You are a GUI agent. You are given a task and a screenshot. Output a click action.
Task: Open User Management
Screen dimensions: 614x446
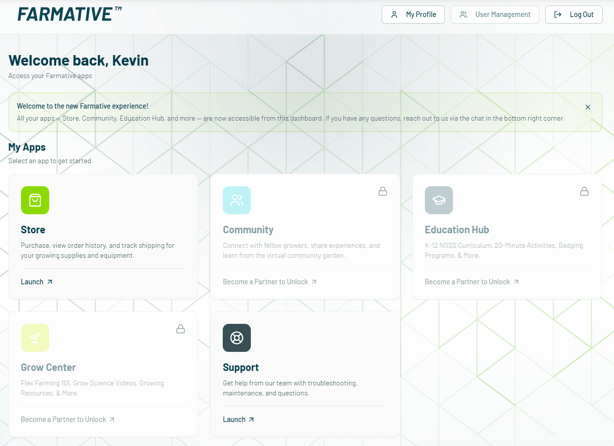tap(494, 15)
